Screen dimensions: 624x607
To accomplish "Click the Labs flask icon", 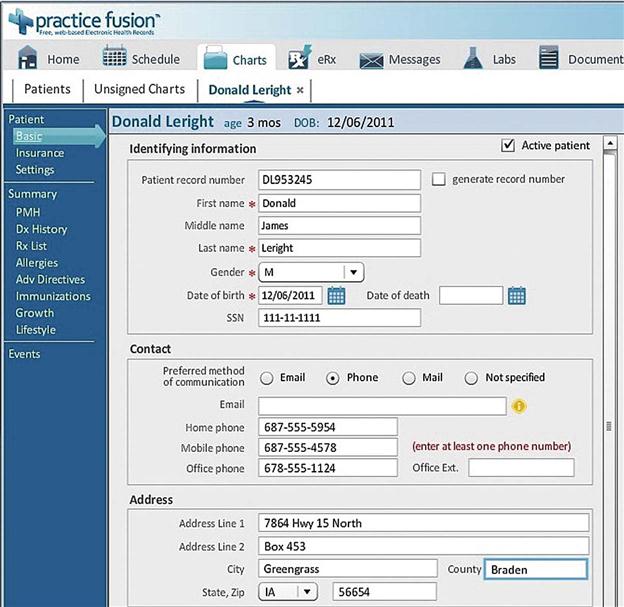I will 473,59.
